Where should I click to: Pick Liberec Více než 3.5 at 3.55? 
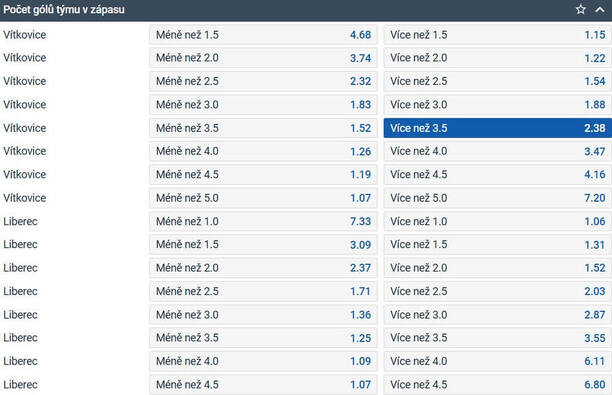498,338
